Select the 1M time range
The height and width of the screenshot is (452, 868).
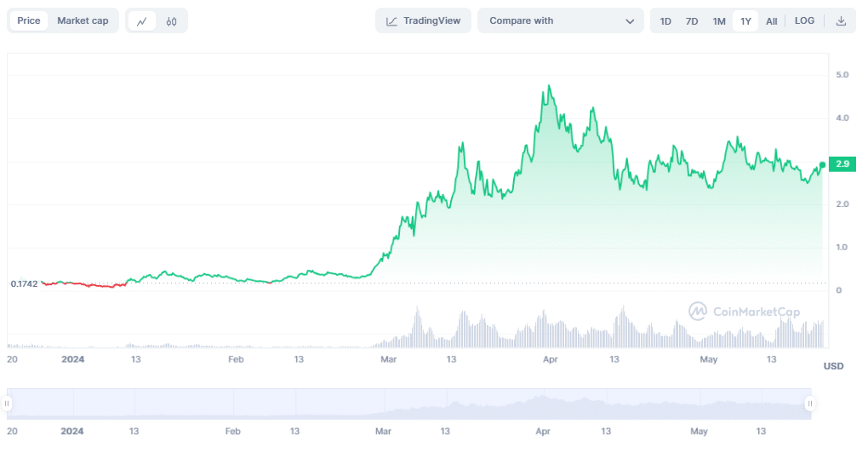click(x=719, y=20)
